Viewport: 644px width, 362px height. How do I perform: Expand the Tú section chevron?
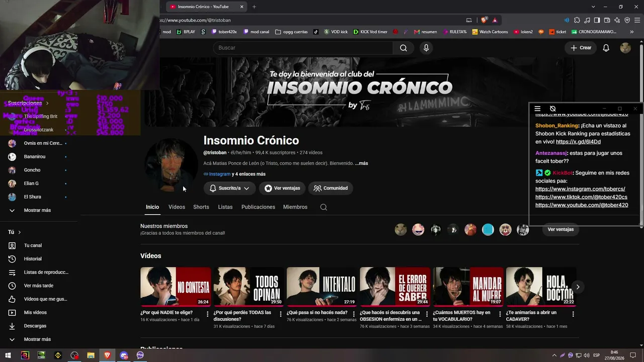click(x=20, y=232)
